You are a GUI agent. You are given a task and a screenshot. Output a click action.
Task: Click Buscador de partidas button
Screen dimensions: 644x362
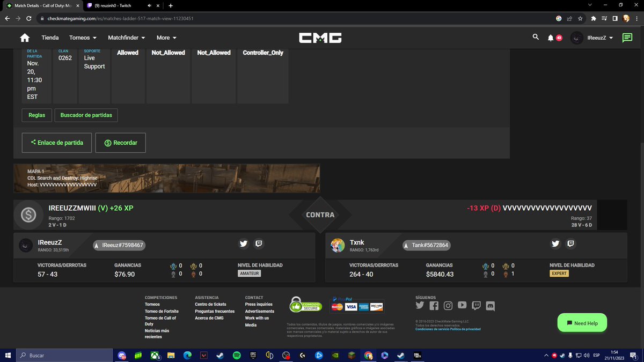[x=86, y=115]
